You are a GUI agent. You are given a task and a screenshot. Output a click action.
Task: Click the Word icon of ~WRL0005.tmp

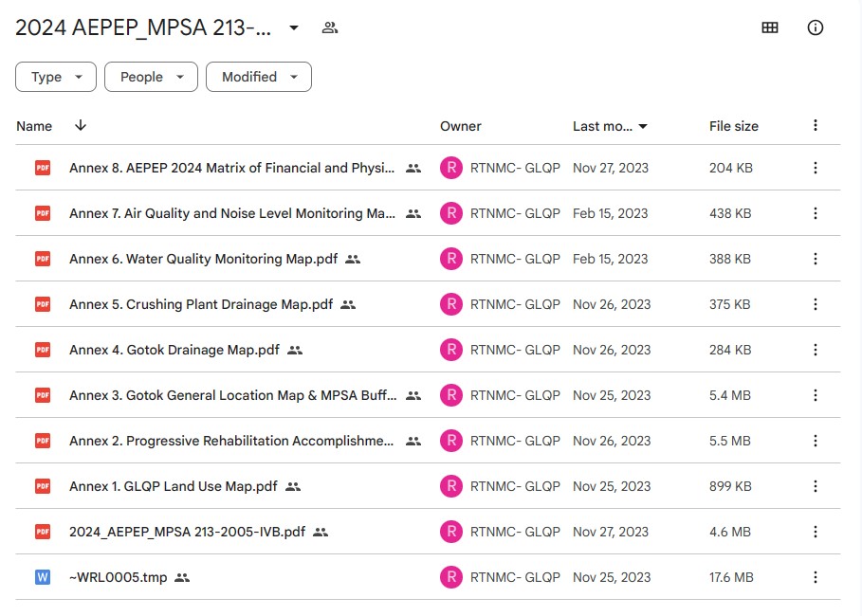[x=43, y=577]
